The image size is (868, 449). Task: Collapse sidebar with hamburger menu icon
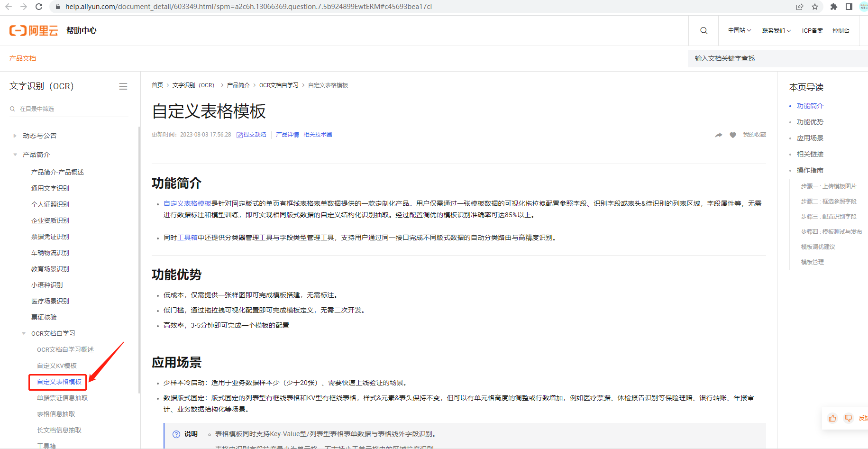coord(123,86)
